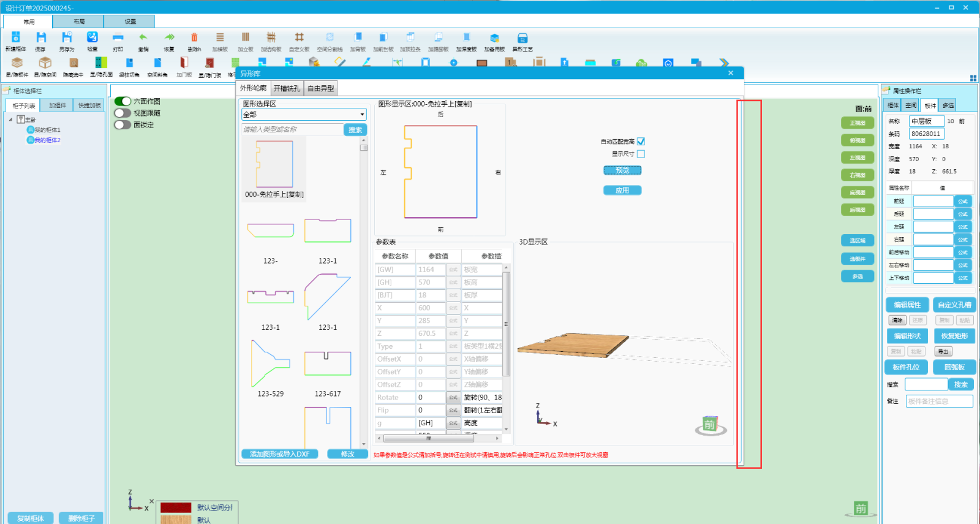Viewport: 980px width, 524px height.
Task: Uncheck the 自动匹配宽高 checkbox
Action: (641, 142)
